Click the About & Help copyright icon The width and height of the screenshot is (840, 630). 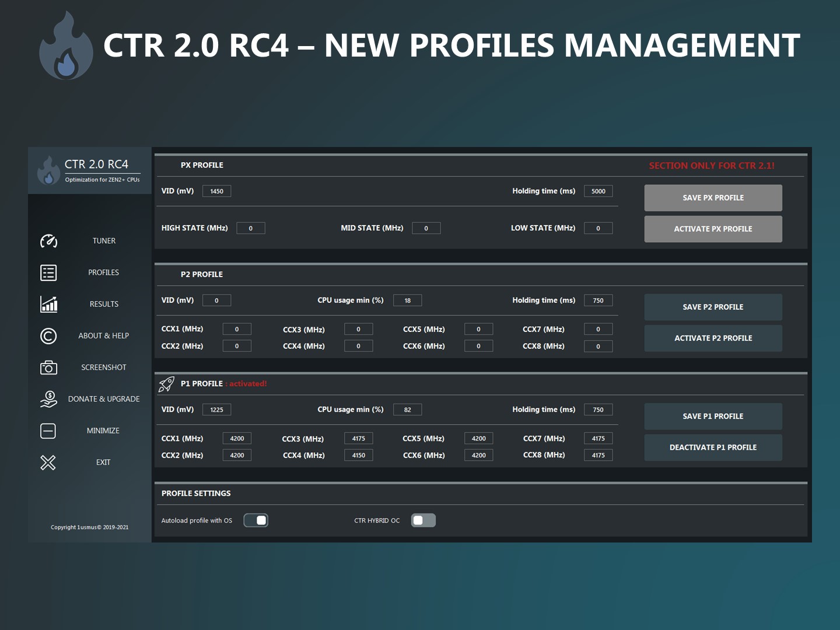point(48,336)
